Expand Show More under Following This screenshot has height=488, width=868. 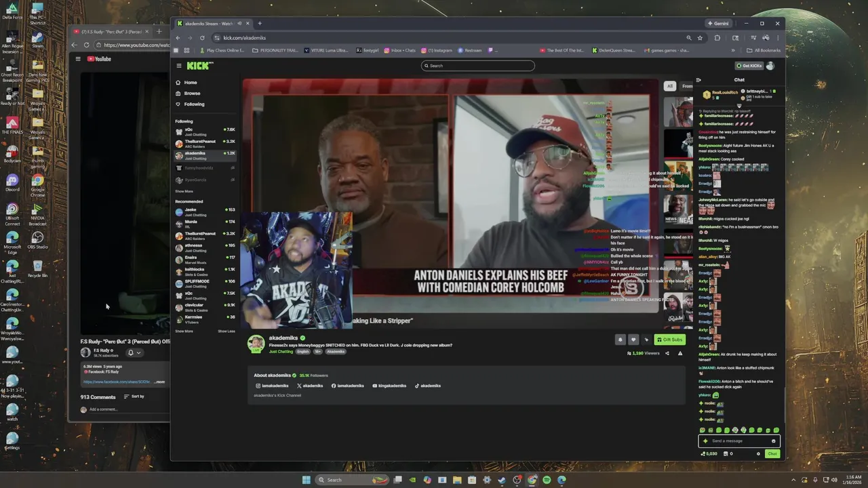184,191
